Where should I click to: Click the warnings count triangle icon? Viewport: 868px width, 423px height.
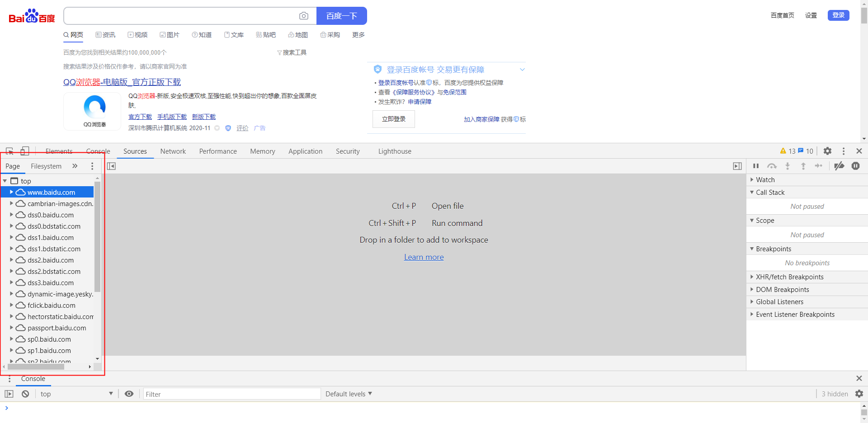783,151
